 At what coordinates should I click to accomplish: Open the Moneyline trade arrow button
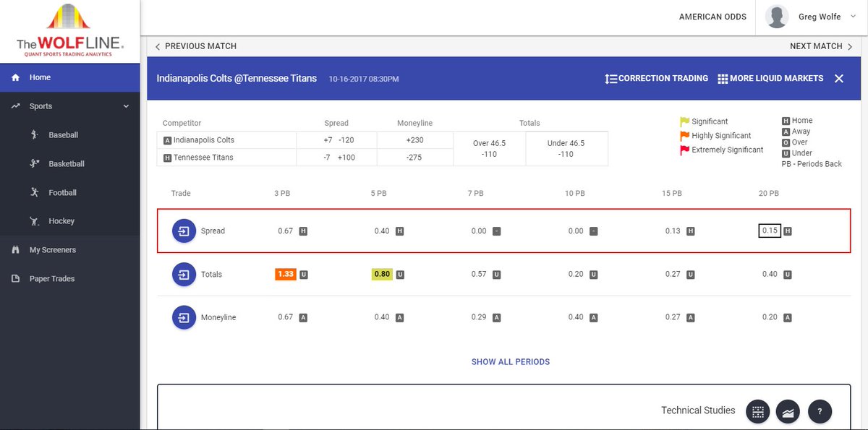pyautogui.click(x=184, y=318)
